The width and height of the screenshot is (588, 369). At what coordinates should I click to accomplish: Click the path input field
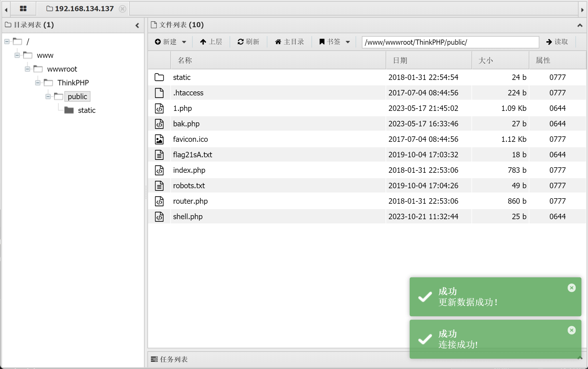[450, 42]
